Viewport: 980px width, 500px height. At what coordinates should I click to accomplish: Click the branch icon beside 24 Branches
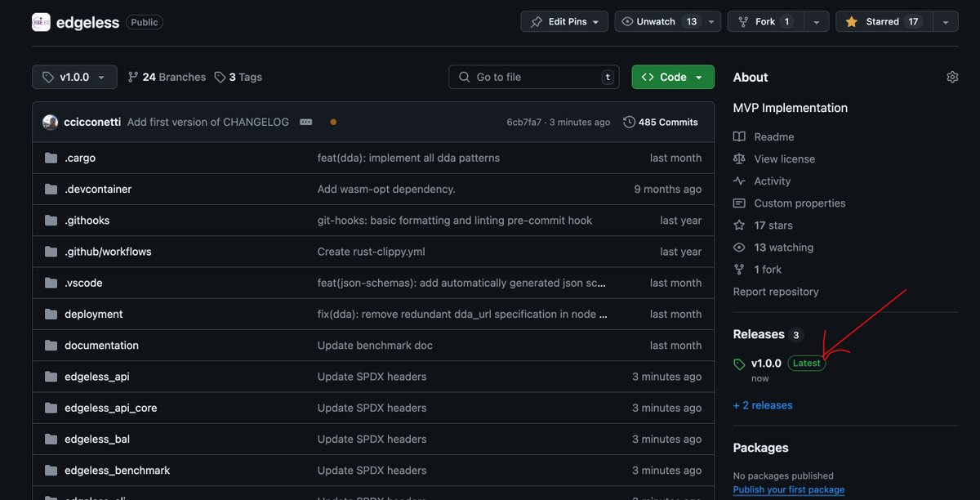click(x=133, y=77)
